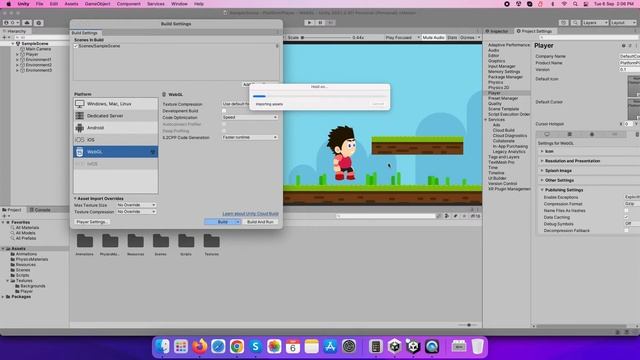This screenshot has height=360, width=640.
Task: Enable the Development Build checkbox
Action: click(x=224, y=111)
